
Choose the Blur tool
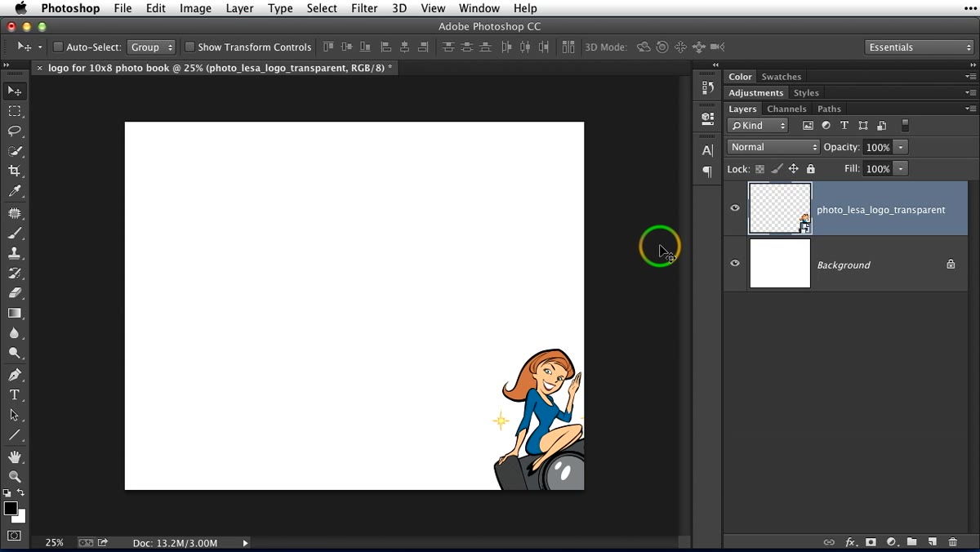point(15,333)
